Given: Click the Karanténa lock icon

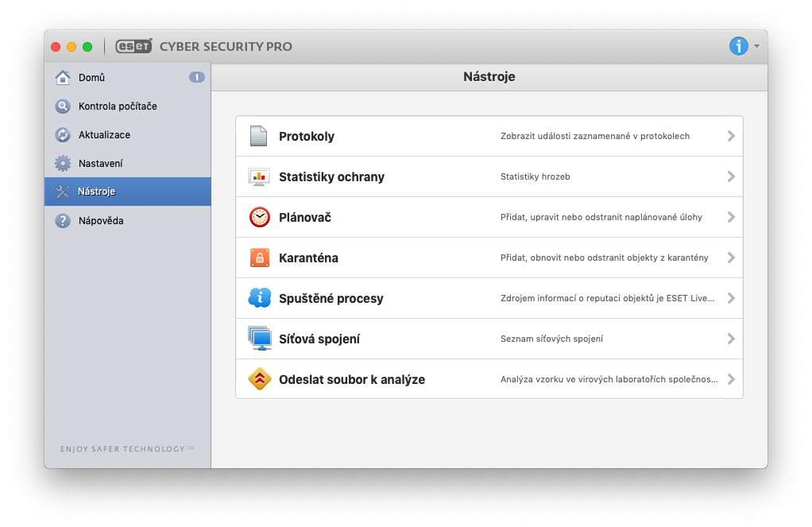Looking at the screenshot, I should [259, 258].
